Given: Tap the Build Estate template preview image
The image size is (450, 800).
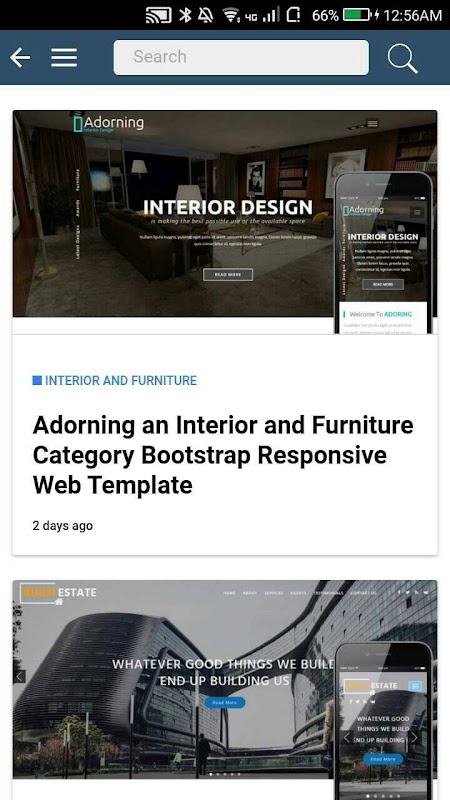Looking at the screenshot, I should coord(224,690).
